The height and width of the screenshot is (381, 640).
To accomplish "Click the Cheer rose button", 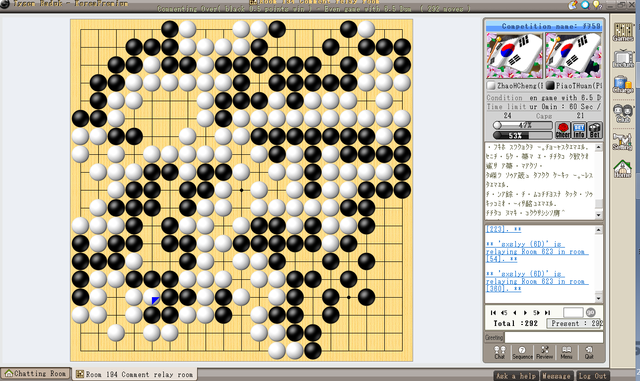I will click(x=562, y=130).
